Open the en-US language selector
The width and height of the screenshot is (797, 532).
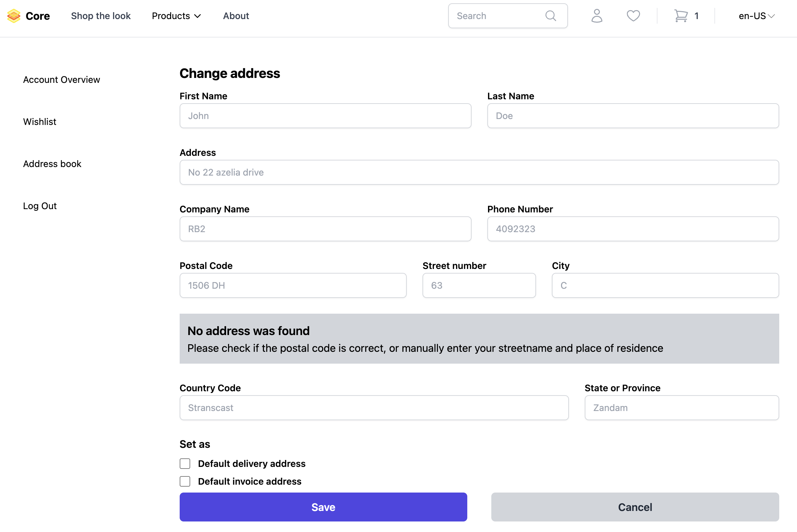coord(756,15)
